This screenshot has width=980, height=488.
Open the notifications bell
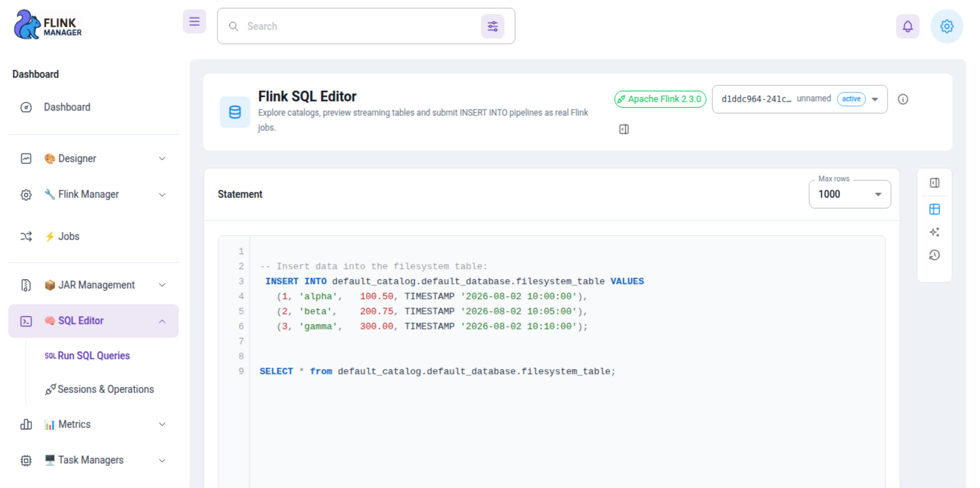click(907, 26)
